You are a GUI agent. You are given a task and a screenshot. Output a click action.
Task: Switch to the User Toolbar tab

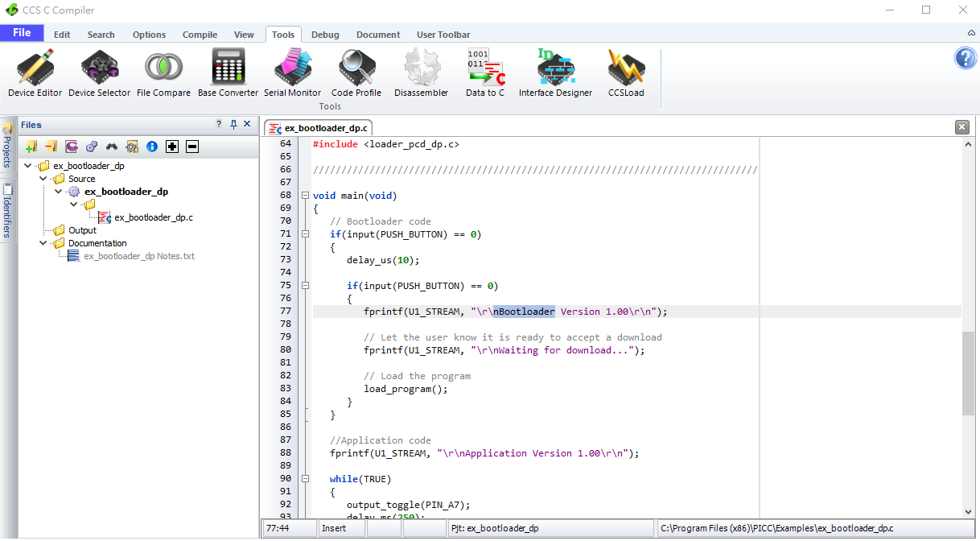443,35
